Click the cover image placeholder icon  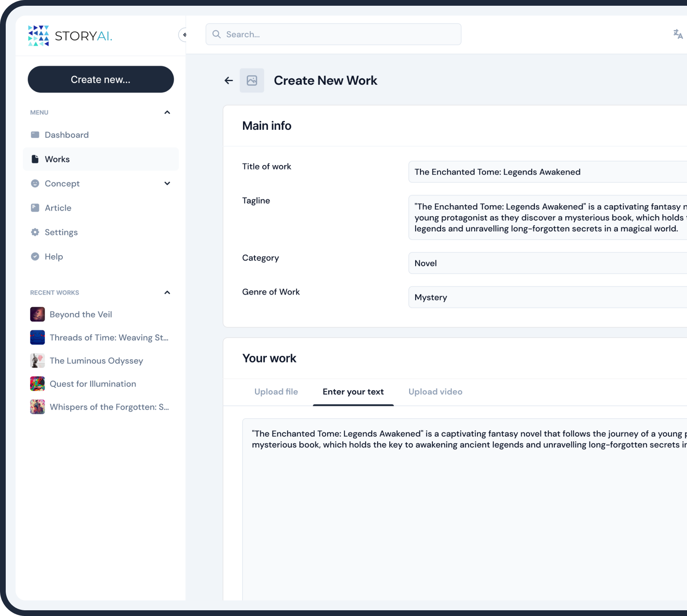pos(252,81)
